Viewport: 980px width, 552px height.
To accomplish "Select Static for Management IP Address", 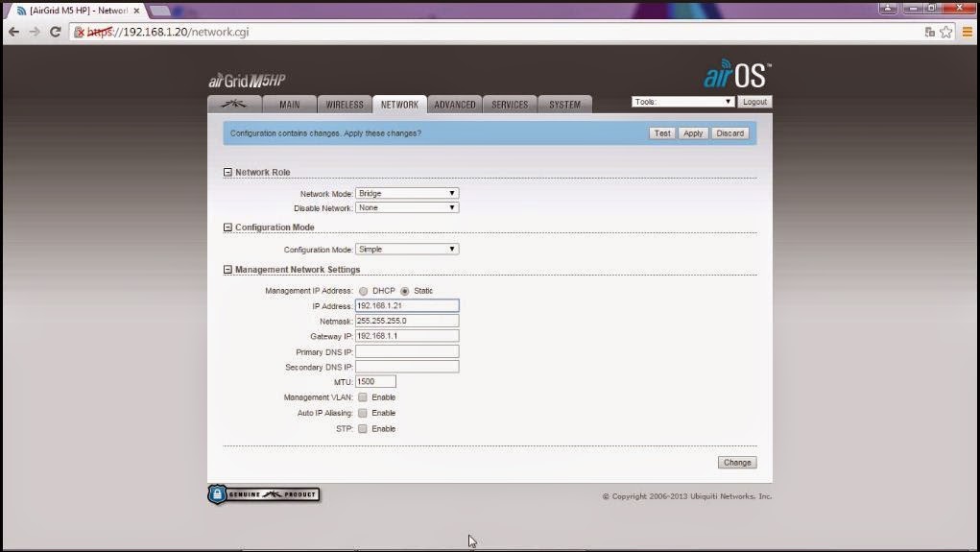I will tap(405, 291).
